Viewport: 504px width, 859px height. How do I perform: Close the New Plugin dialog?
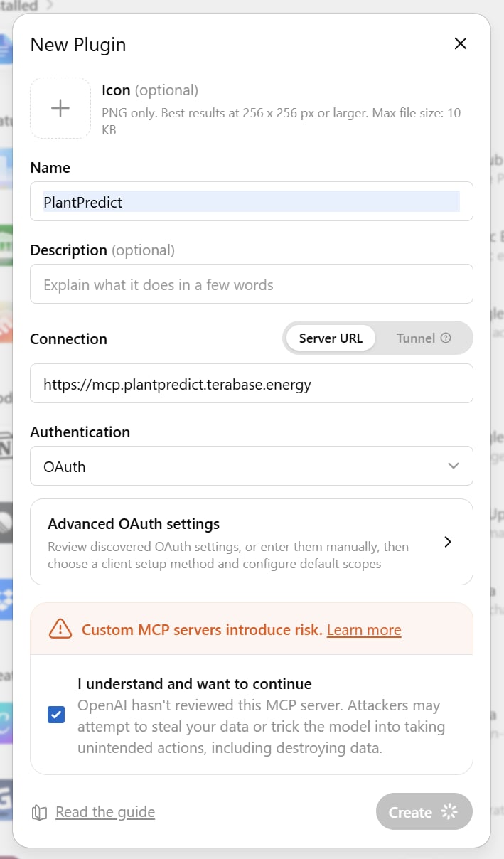(x=461, y=43)
